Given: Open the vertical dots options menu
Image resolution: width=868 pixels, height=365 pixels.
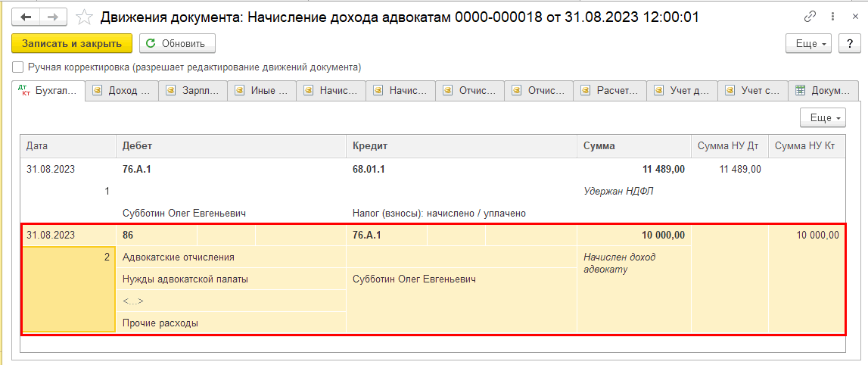Looking at the screenshot, I should (831, 16).
